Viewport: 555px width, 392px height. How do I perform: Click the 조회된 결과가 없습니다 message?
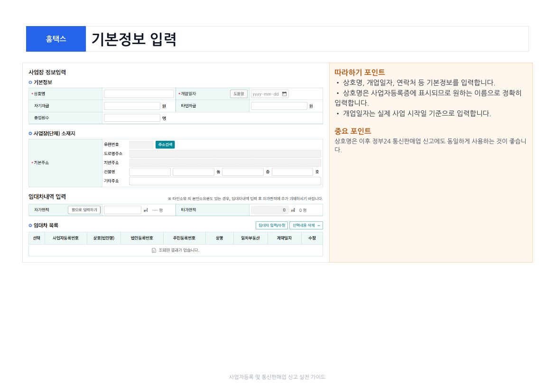tap(179, 250)
